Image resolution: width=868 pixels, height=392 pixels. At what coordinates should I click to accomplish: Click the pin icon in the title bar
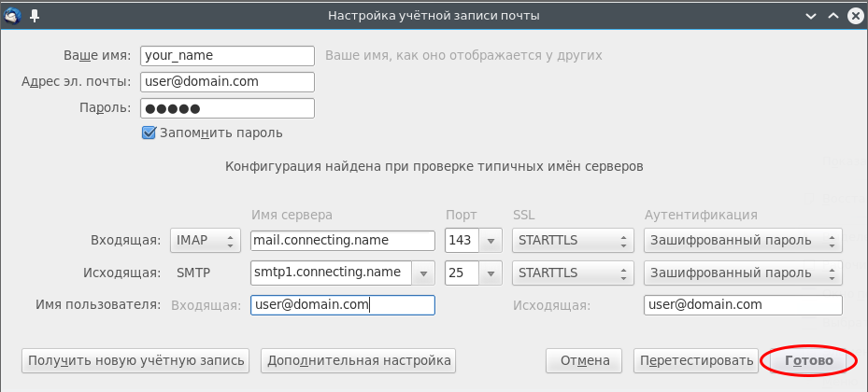click(35, 16)
